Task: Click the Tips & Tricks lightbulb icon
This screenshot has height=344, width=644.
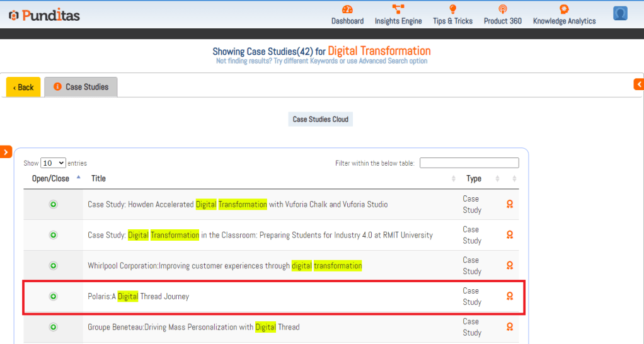Action: [x=452, y=9]
